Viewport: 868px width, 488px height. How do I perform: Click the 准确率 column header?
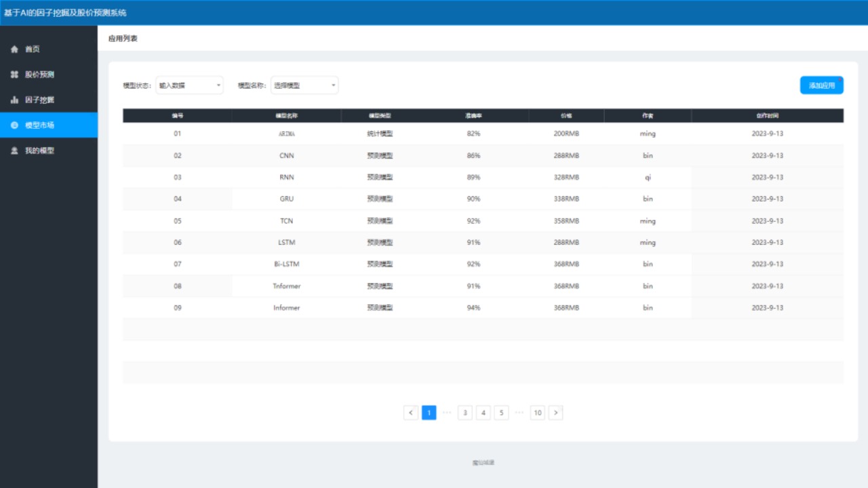[x=473, y=116]
